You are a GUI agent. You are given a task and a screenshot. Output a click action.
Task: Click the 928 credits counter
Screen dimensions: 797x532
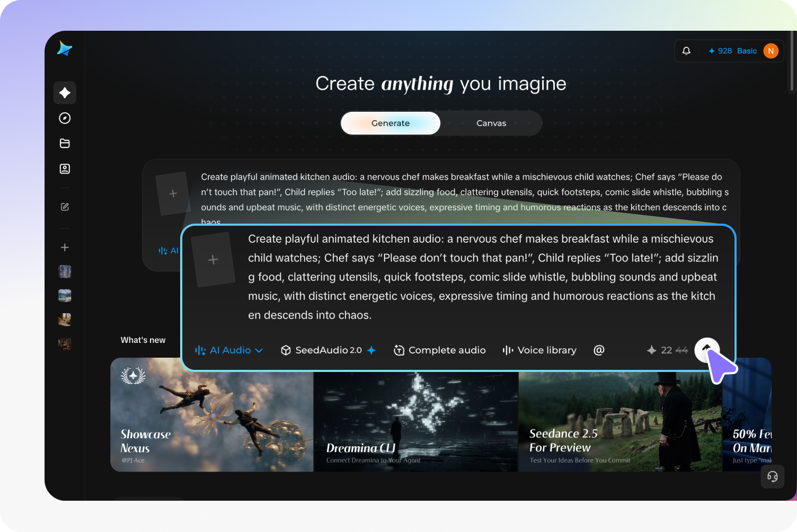click(720, 51)
